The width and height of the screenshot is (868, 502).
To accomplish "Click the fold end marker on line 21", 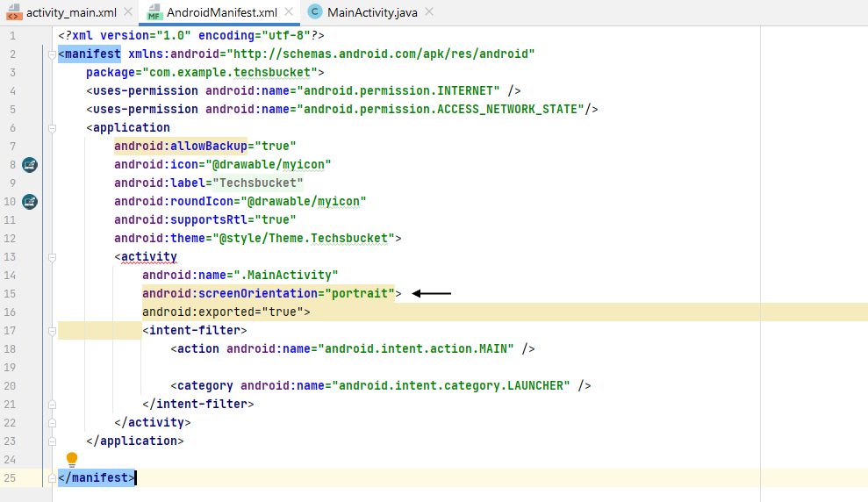I will (52, 404).
